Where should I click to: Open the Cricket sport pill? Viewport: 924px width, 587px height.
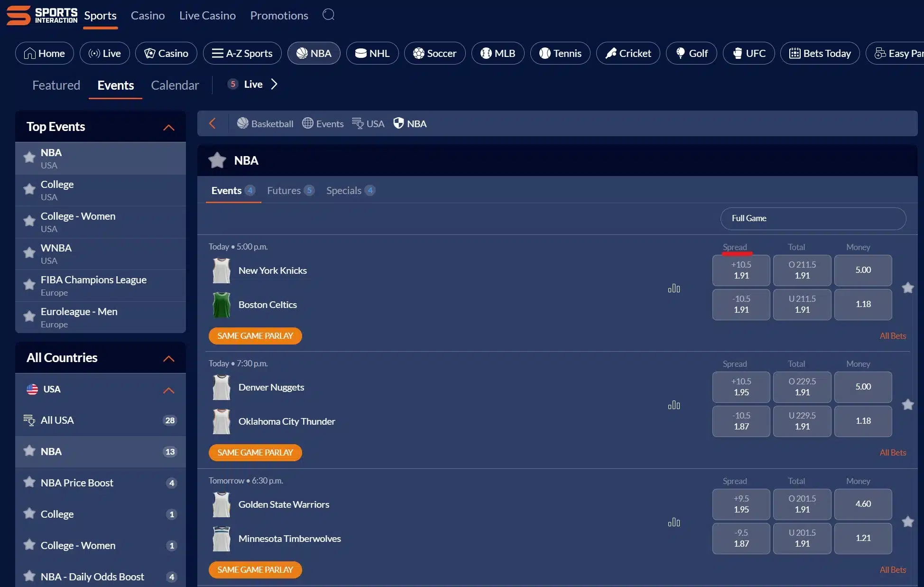point(628,53)
